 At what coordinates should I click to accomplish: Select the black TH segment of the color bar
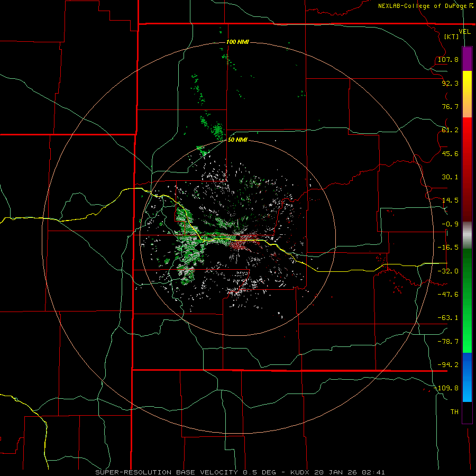(x=467, y=412)
